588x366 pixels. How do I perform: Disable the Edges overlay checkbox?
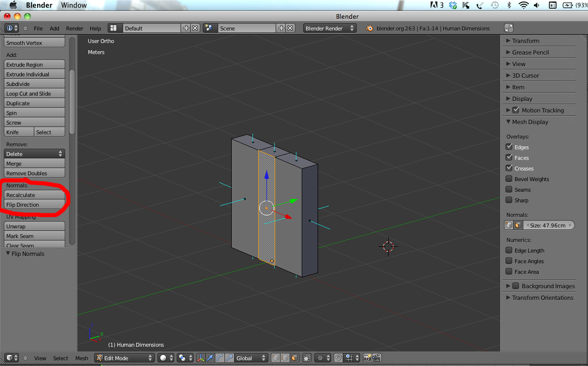coord(509,147)
